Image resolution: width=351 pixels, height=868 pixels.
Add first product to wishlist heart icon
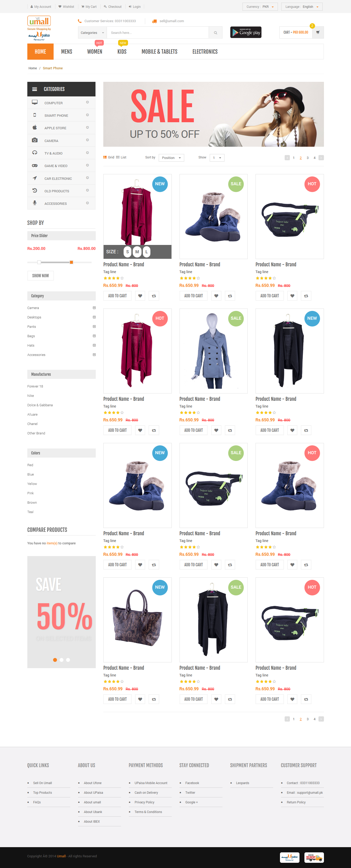coord(140,296)
